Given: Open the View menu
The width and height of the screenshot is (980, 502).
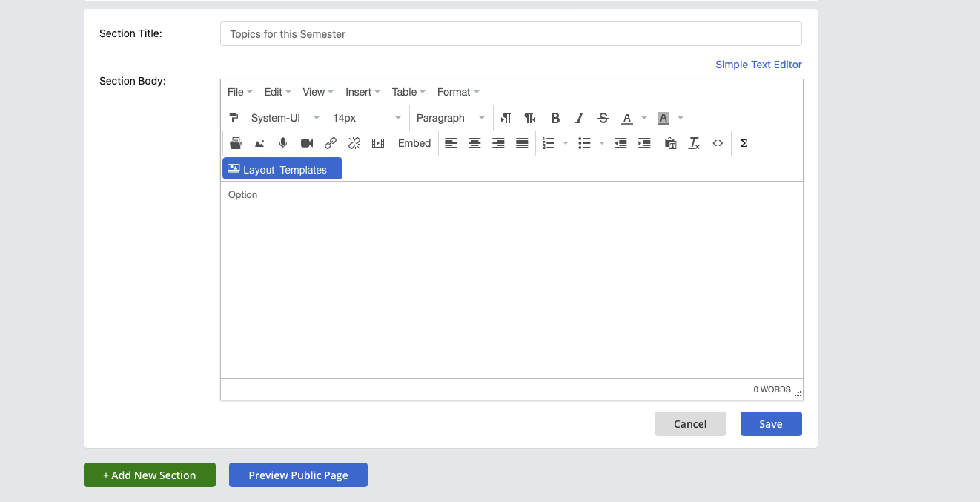Looking at the screenshot, I should 318,92.
